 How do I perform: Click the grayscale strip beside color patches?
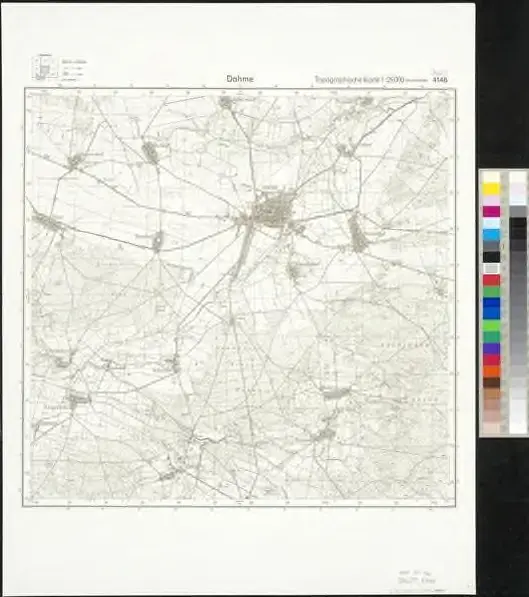tap(518, 303)
